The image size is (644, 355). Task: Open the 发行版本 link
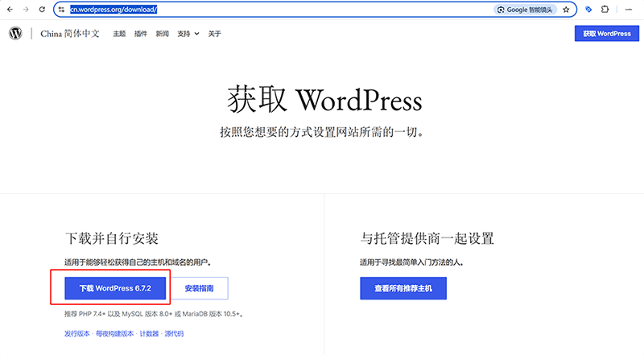[x=76, y=333]
